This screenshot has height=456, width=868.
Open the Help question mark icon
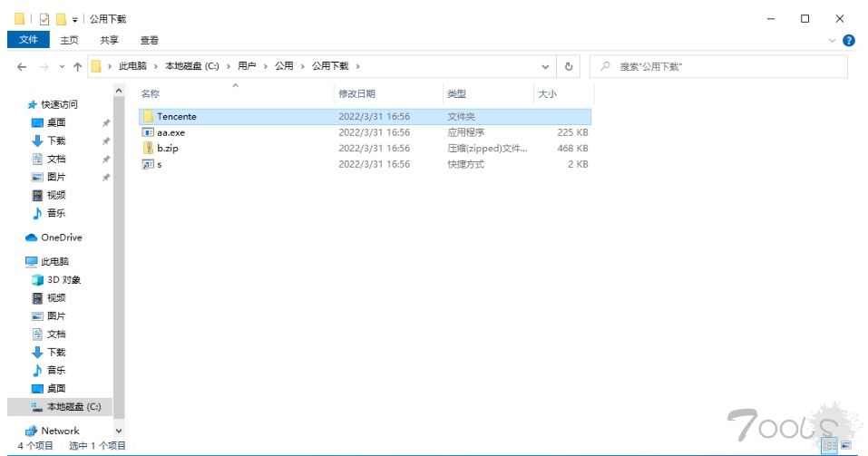849,41
